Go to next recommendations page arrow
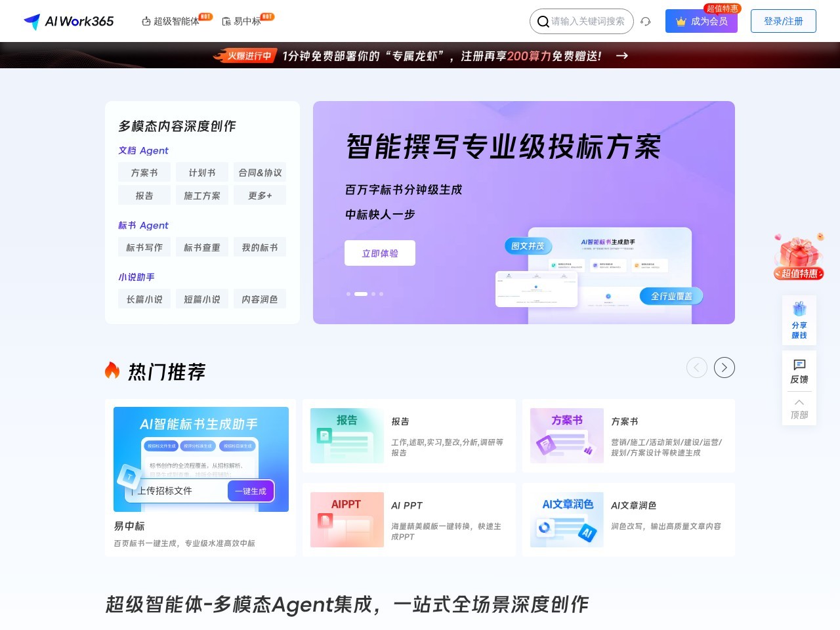The width and height of the screenshot is (840, 630). pyautogui.click(x=724, y=367)
